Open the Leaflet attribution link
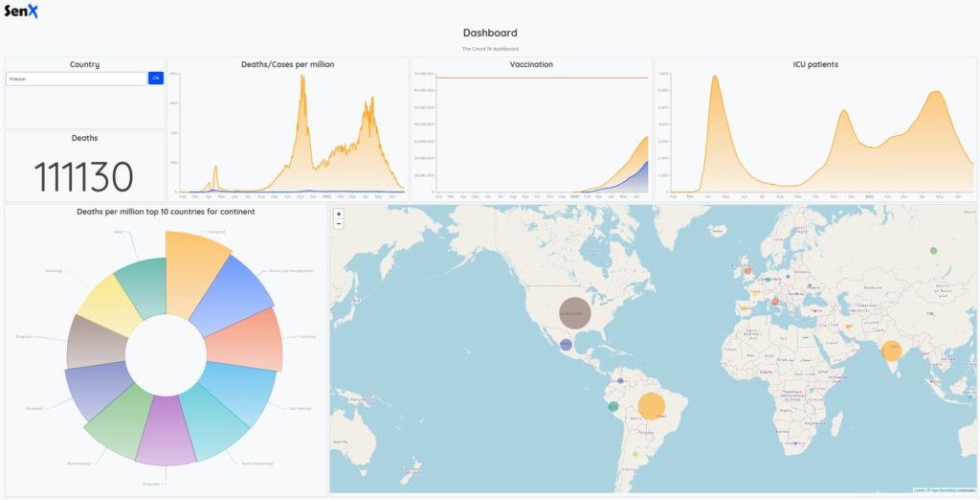 [919, 489]
